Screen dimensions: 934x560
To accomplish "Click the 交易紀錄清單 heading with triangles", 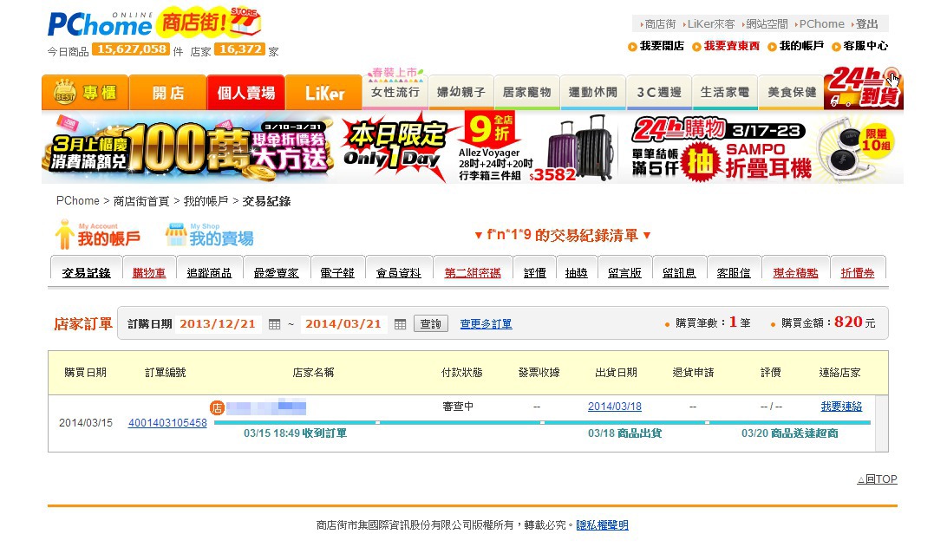I will click(562, 235).
